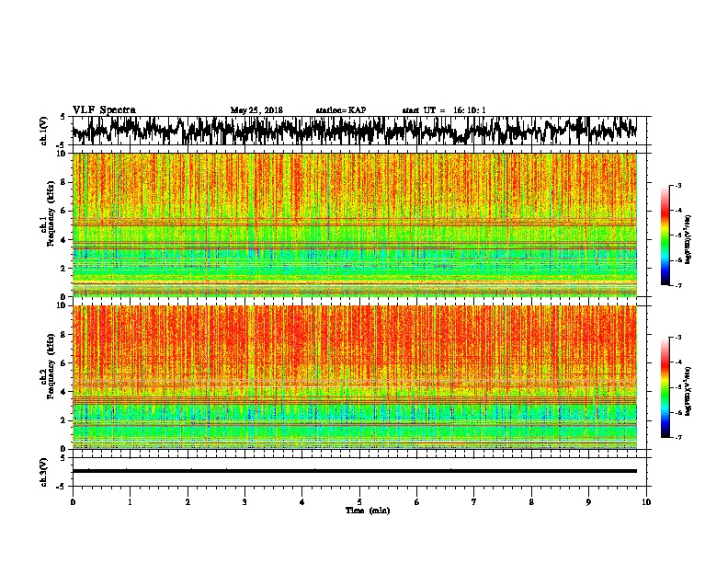Click the ch.1 voltage waveform trace
The image size is (728, 563).
tap(354, 131)
